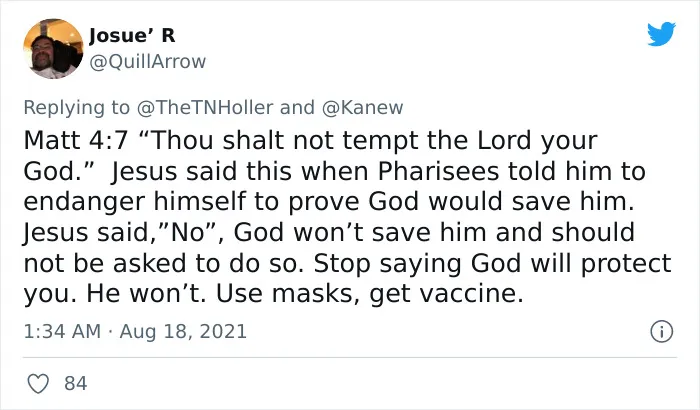The height and width of the screenshot is (410, 700).
Task: Click the 1:34 AM timestamp
Action: [x=62, y=331]
